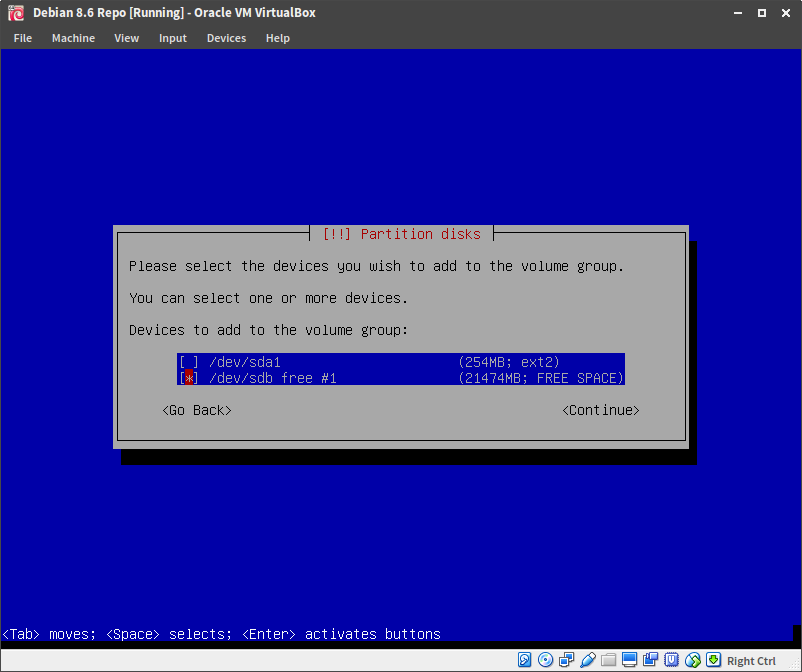Click the keyboard capture arrow icon
Screen dimensions: 802x672
click(714, 660)
